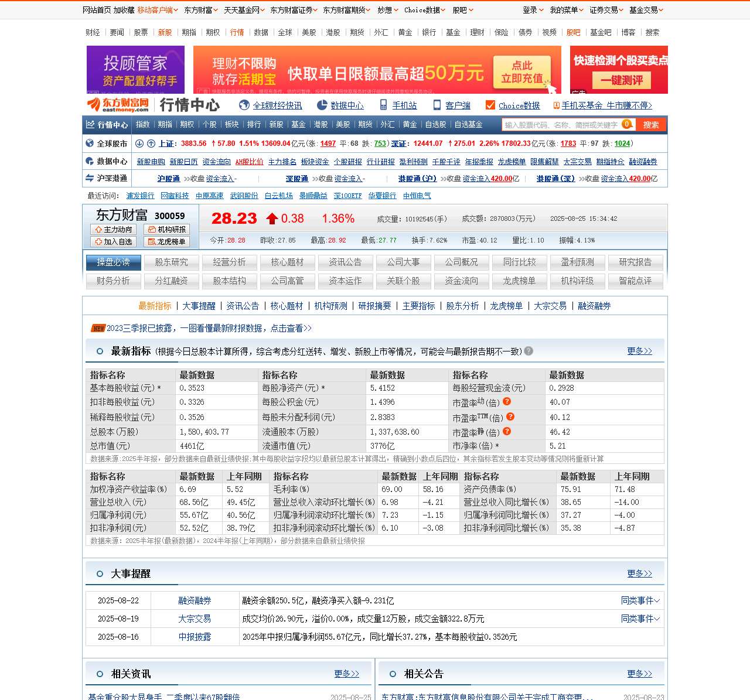The height and width of the screenshot is (700, 750).
Task: Click the down arrow icon beside 全球股市
Action: pyautogui.click(x=139, y=144)
